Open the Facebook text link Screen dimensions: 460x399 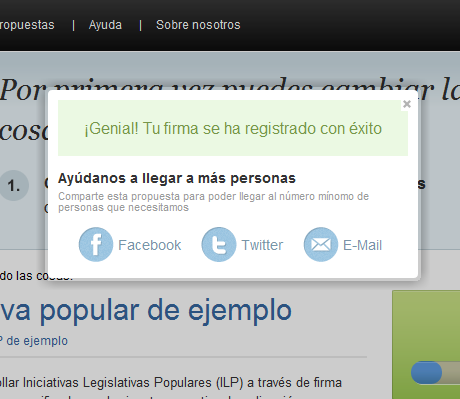click(150, 245)
